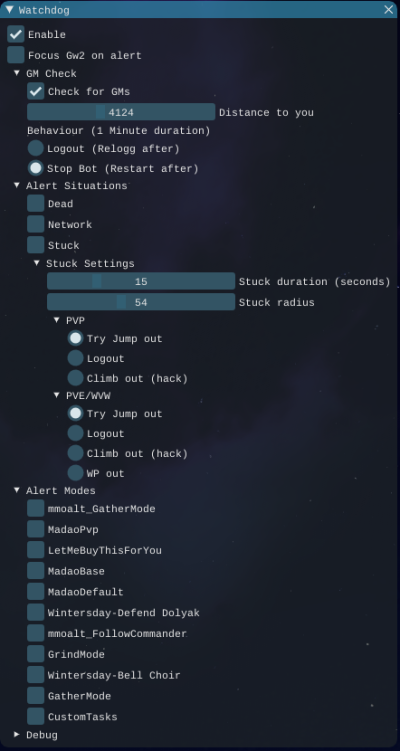Click the Distance to you slider
400x751 pixels.
coord(121,112)
